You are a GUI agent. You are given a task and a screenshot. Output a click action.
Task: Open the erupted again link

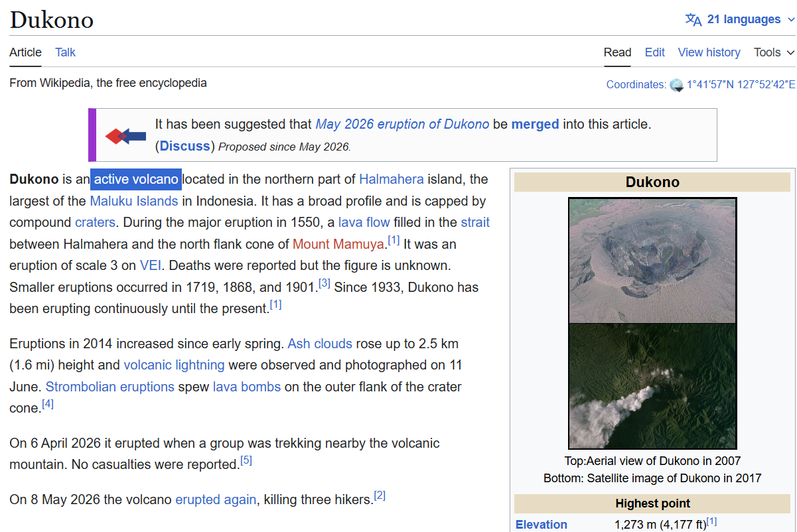216,499
